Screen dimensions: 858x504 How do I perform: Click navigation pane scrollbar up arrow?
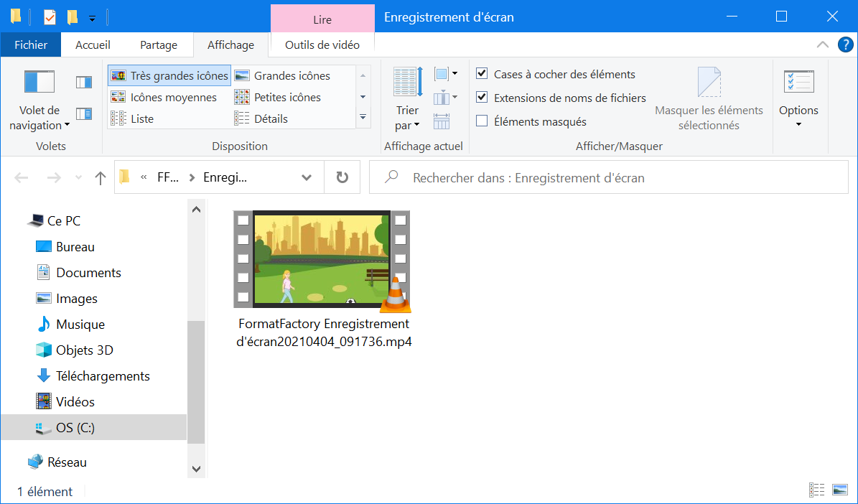pos(196,209)
